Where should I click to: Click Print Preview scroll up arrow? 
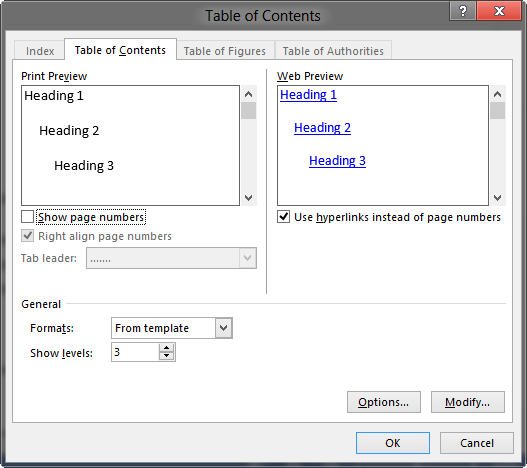coord(248,94)
